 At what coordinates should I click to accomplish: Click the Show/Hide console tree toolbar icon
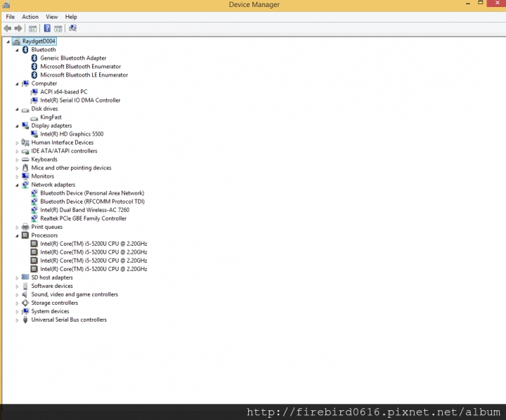[x=32, y=28]
